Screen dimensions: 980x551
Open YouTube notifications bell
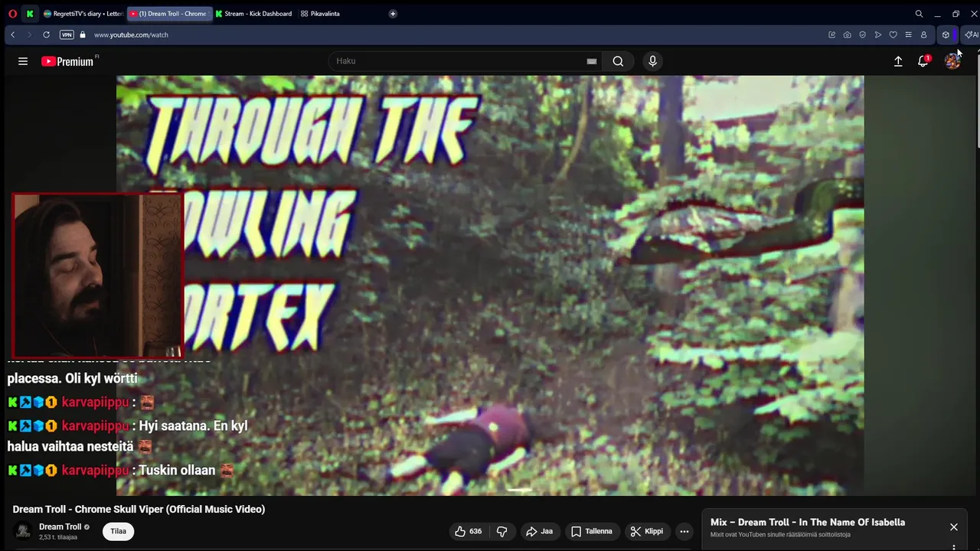(x=923, y=61)
